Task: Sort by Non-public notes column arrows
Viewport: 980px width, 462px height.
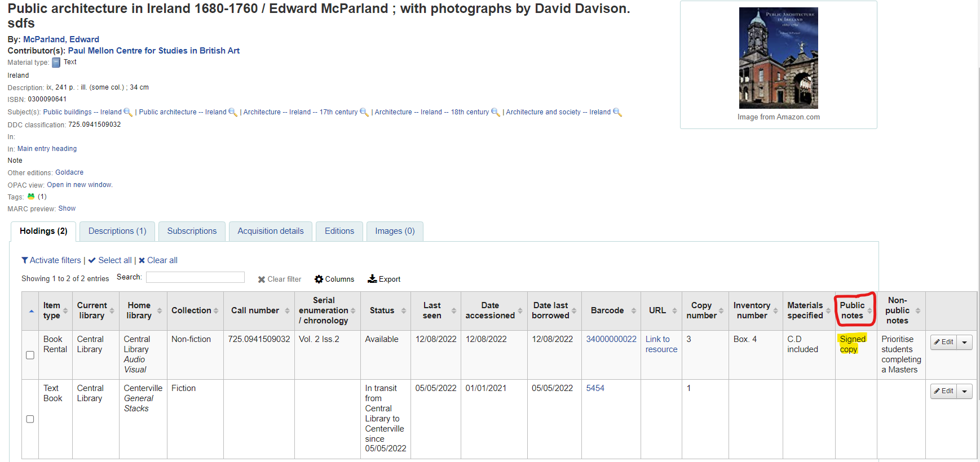Action: coord(918,310)
